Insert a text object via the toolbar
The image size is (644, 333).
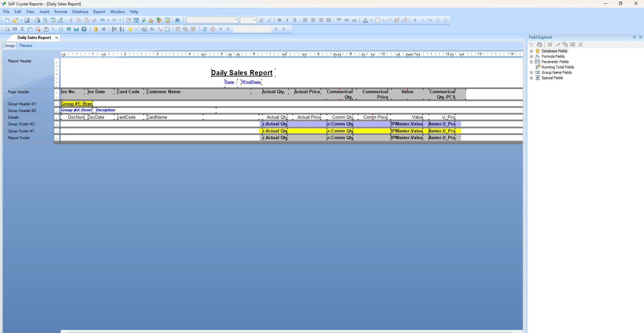click(x=7, y=29)
